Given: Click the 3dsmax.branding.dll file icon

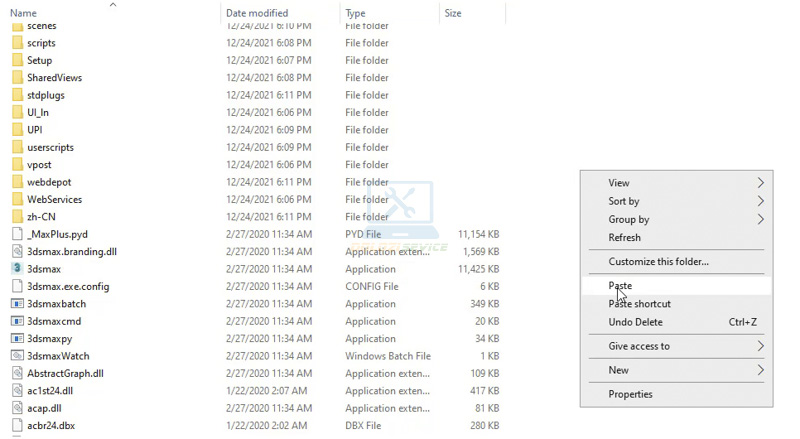Looking at the screenshot, I should point(17,252).
